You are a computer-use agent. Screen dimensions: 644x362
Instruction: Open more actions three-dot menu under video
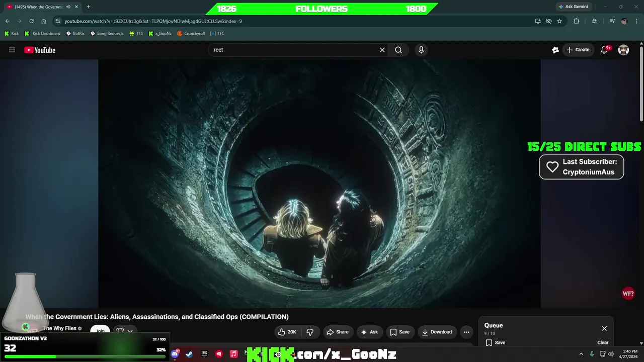coord(466,332)
